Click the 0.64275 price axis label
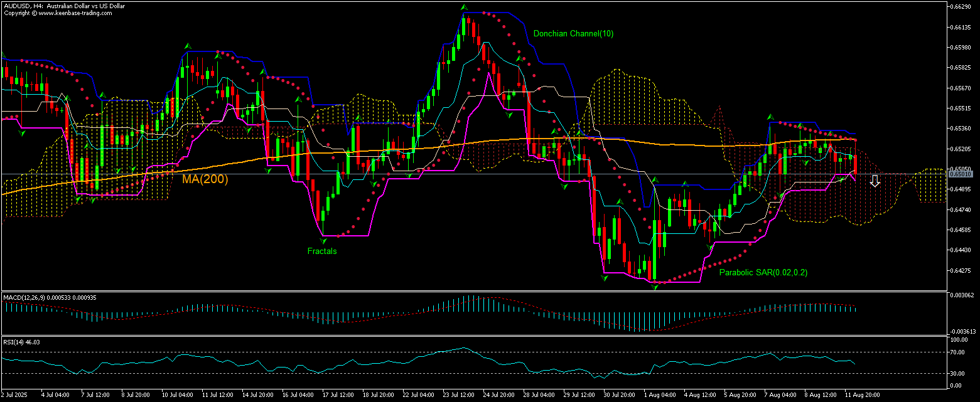The height and width of the screenshot is (402, 980). coord(961,271)
